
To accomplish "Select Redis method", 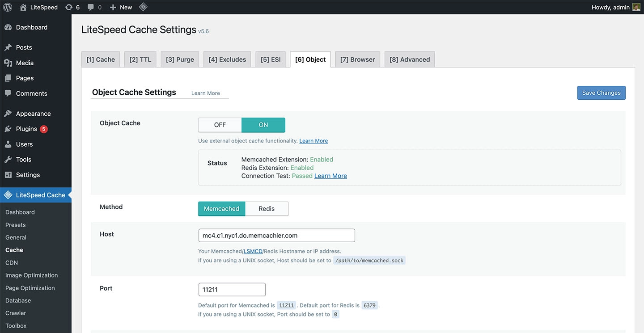I will click(267, 209).
